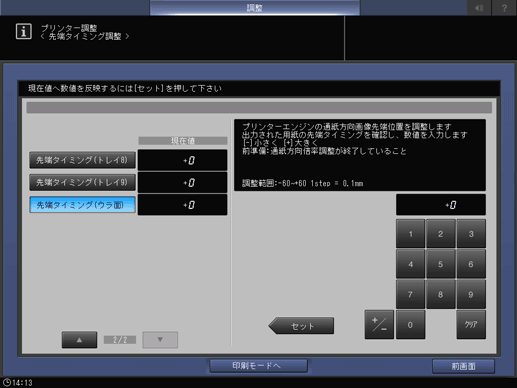The image size is (517, 388).
Task: Clear the entry with クリア key
Action: 471,325
